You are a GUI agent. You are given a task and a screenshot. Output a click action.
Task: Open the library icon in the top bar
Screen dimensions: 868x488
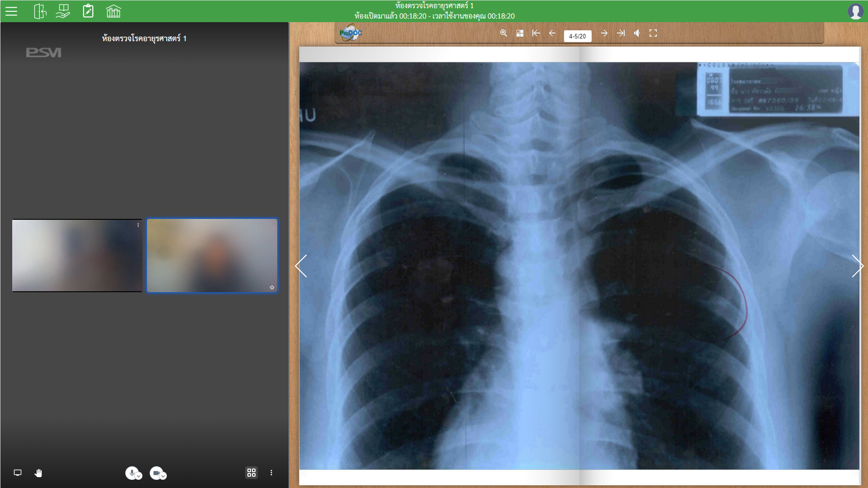tap(113, 11)
